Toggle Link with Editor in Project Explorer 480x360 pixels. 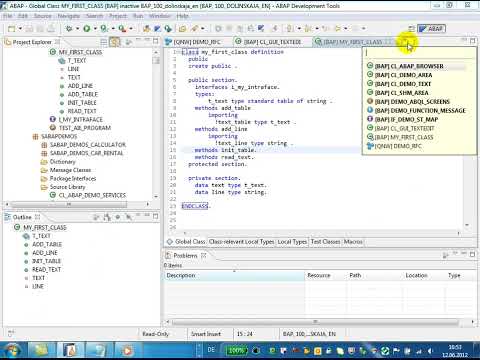coord(115,42)
